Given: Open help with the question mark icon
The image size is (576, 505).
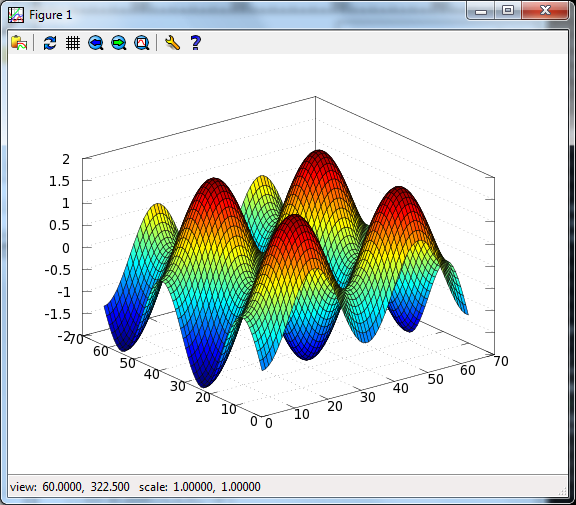Looking at the screenshot, I should coord(195,43).
